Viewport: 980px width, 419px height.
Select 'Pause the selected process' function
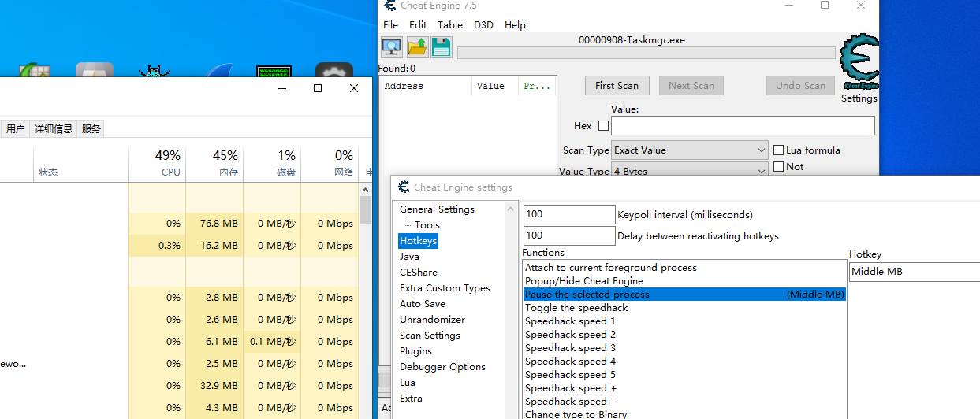pyautogui.click(x=684, y=295)
